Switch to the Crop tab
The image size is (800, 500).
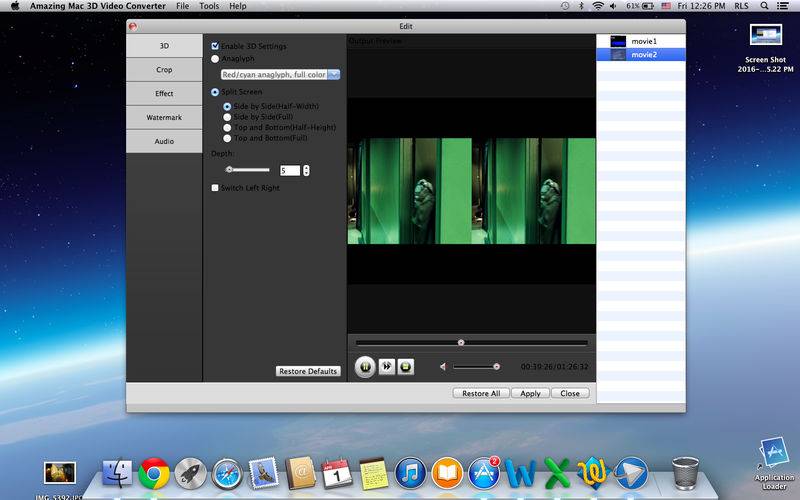coord(164,69)
